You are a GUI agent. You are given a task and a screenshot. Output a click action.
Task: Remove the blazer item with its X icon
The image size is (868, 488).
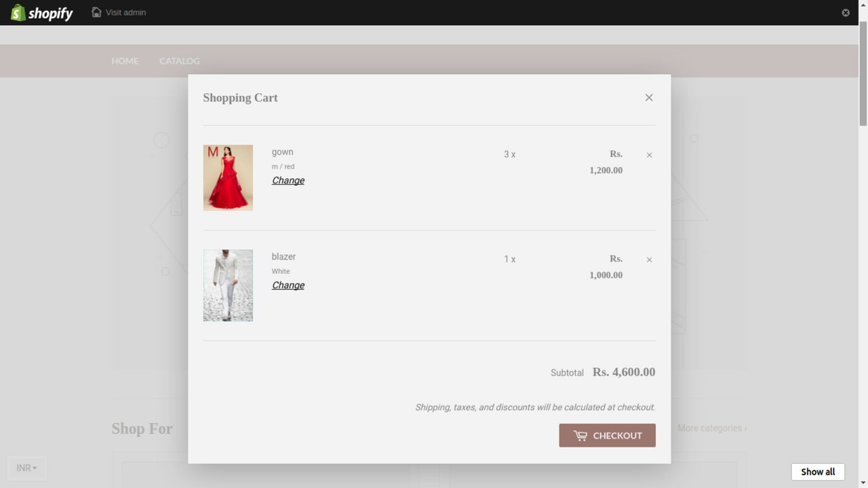(648, 259)
